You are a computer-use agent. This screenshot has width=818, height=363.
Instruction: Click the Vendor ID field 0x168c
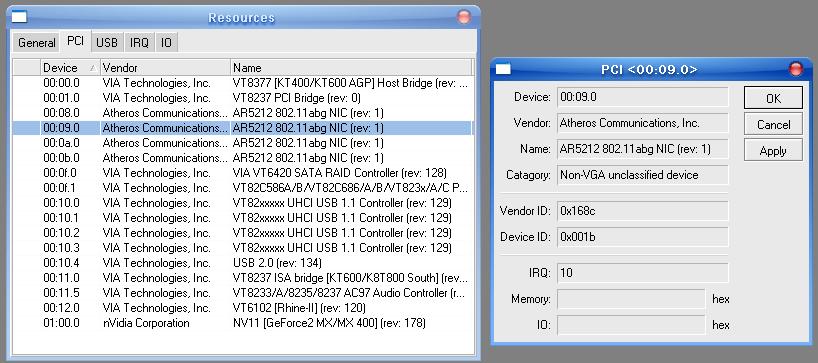642,211
